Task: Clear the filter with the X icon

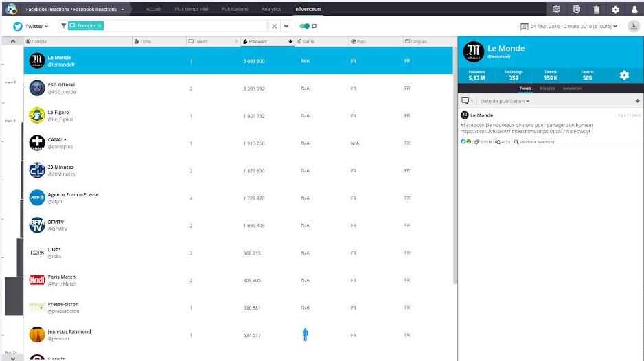Action: [274, 26]
